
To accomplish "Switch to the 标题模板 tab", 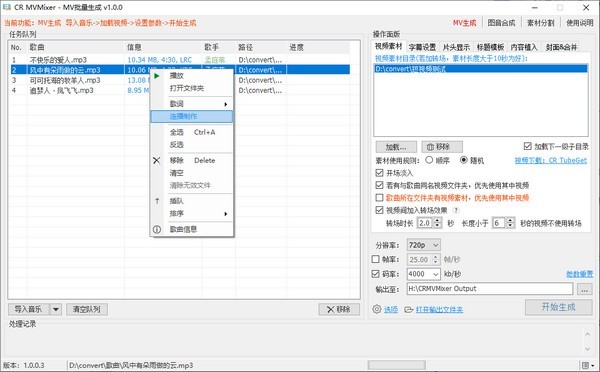I will pos(490,47).
